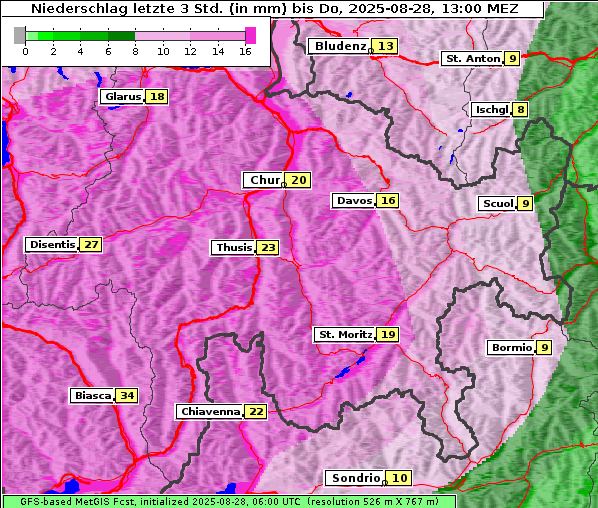Select the Bludenz city label

coord(339,46)
